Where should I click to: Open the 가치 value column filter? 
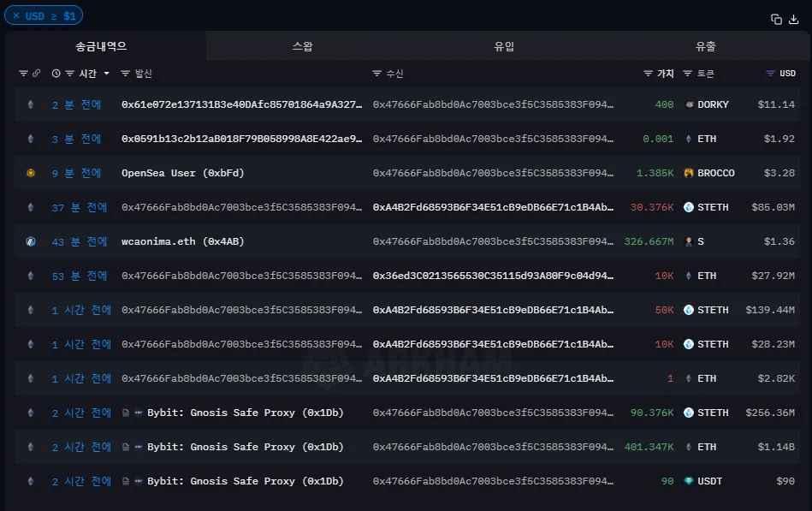(648, 74)
